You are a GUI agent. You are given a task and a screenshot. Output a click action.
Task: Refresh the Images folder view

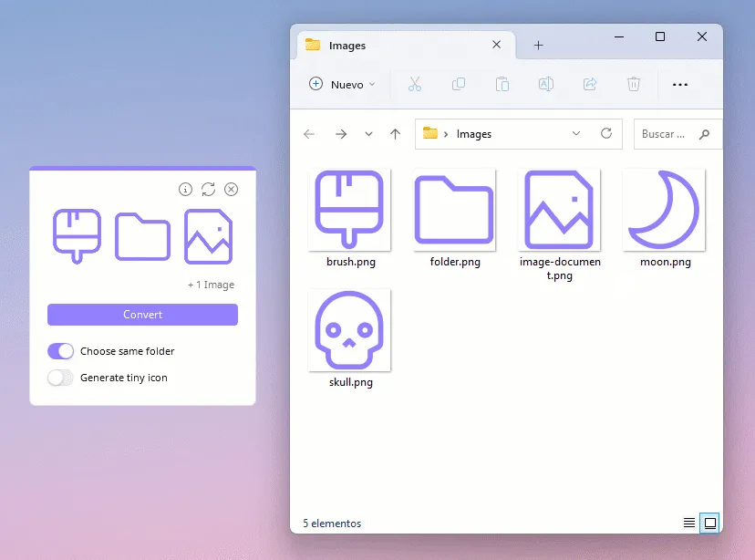[x=606, y=133]
